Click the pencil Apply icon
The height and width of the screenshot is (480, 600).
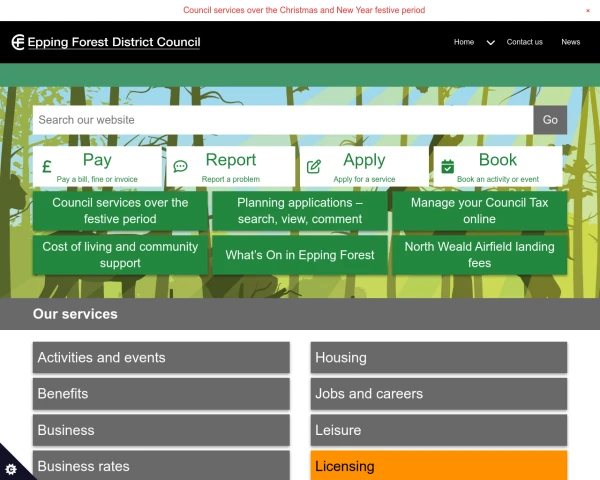[314, 167]
